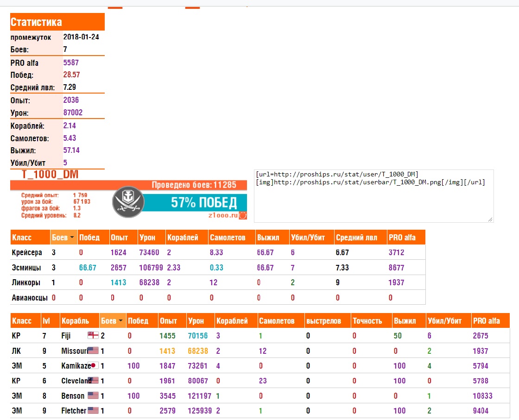Sort the ships table by Опыт column

[172, 321]
